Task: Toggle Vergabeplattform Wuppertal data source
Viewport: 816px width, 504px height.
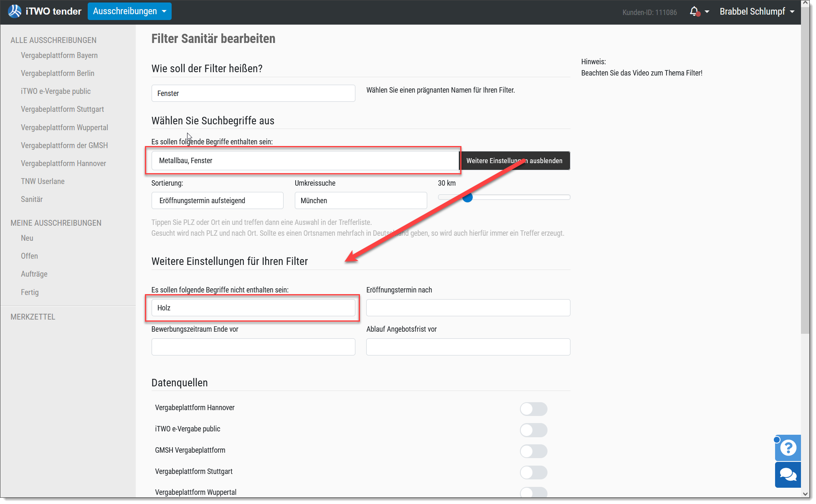Action: pyautogui.click(x=533, y=492)
